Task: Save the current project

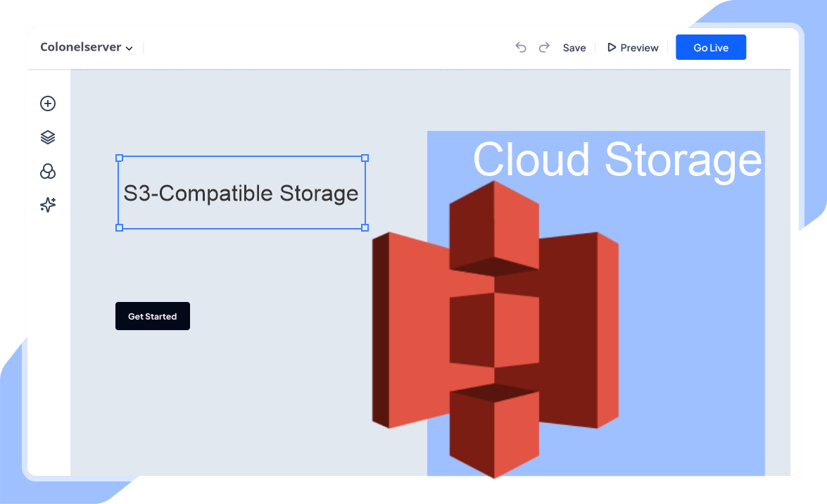Action: pyautogui.click(x=574, y=47)
